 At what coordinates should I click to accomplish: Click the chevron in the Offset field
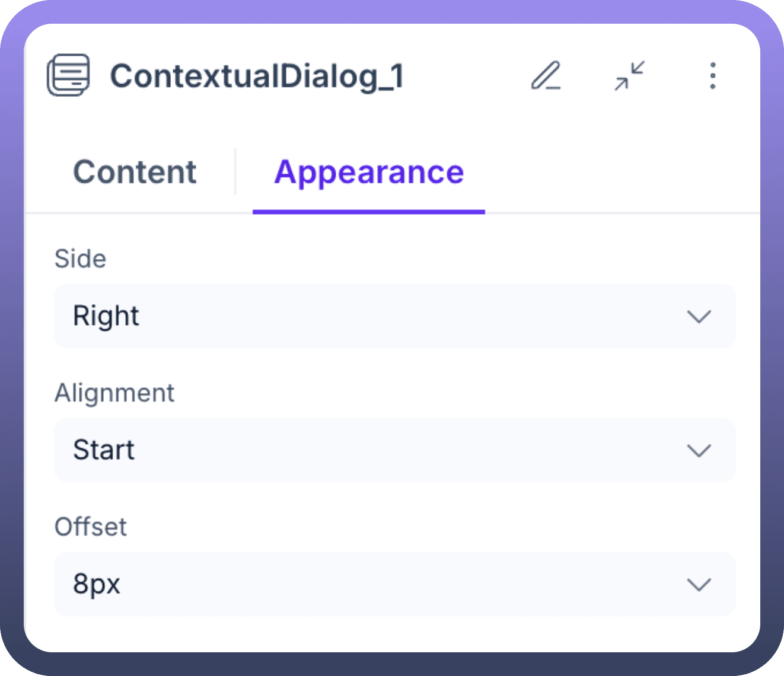[699, 584]
